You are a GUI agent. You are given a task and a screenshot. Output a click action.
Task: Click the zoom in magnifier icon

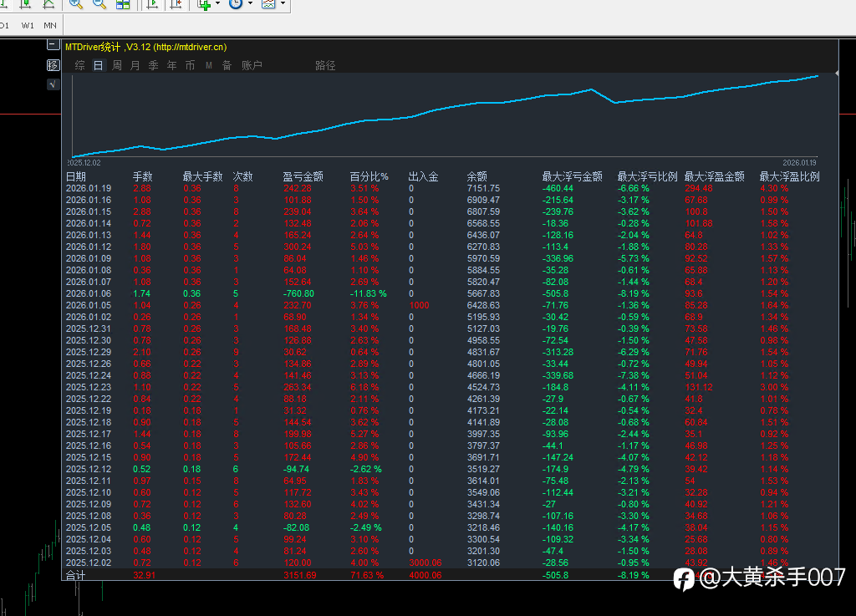(76, 4)
